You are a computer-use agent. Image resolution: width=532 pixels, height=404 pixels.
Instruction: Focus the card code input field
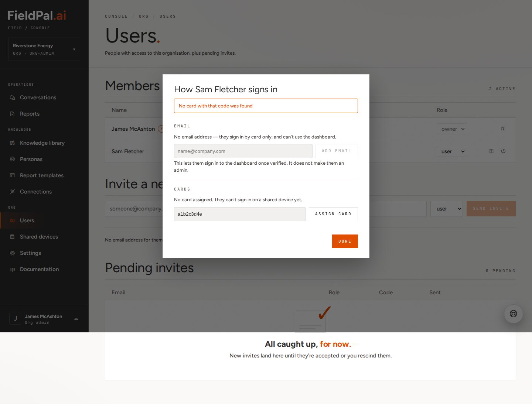pyautogui.click(x=240, y=214)
